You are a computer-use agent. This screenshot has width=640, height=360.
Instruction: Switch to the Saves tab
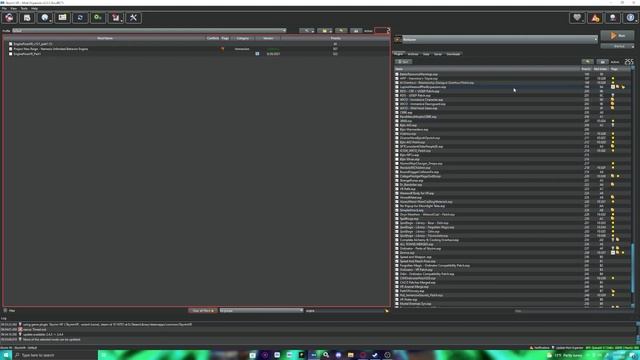(x=438, y=54)
